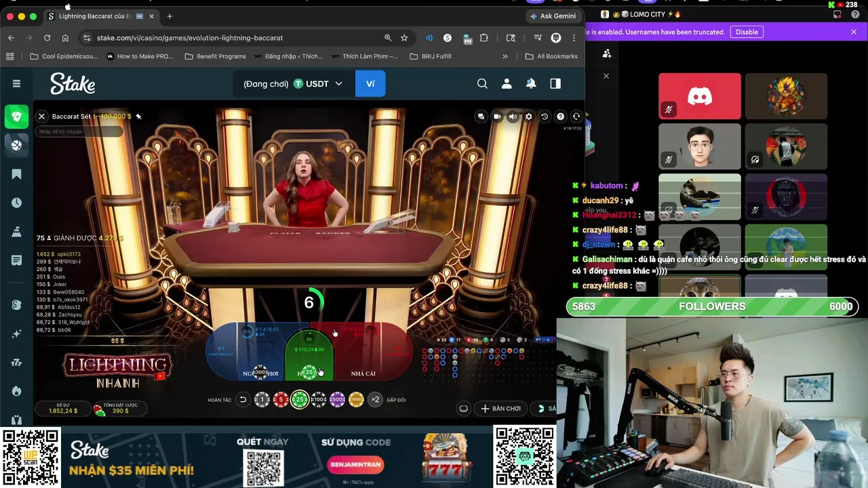Open the Stake hamburger side menu
The width and height of the screenshot is (868, 488).
click(16, 83)
